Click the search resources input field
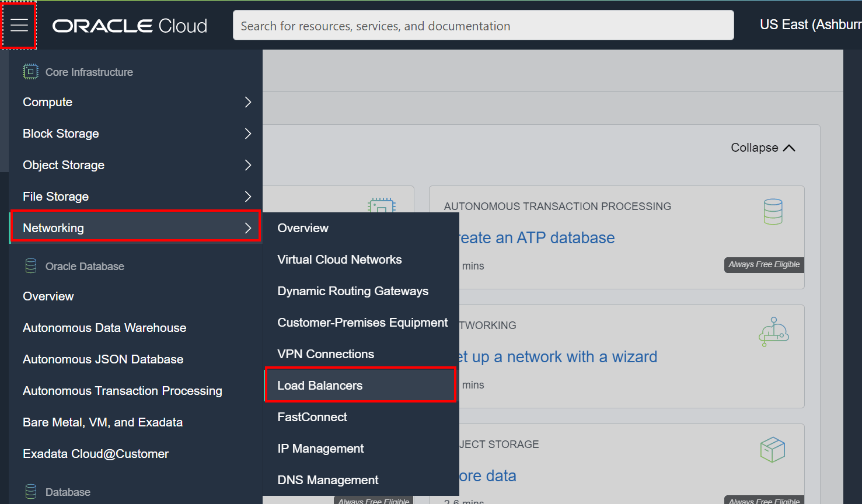The height and width of the screenshot is (504, 862). click(483, 25)
